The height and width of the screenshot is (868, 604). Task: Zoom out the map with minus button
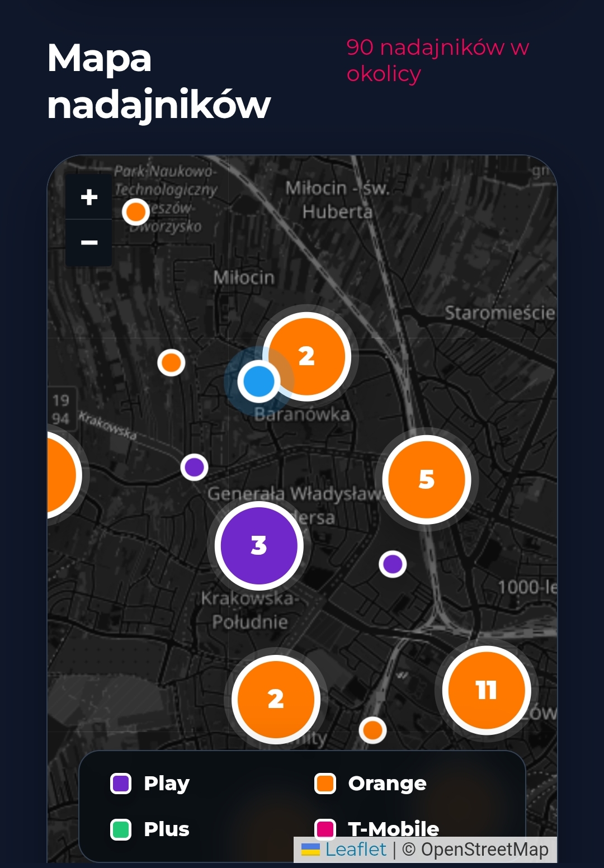89,243
